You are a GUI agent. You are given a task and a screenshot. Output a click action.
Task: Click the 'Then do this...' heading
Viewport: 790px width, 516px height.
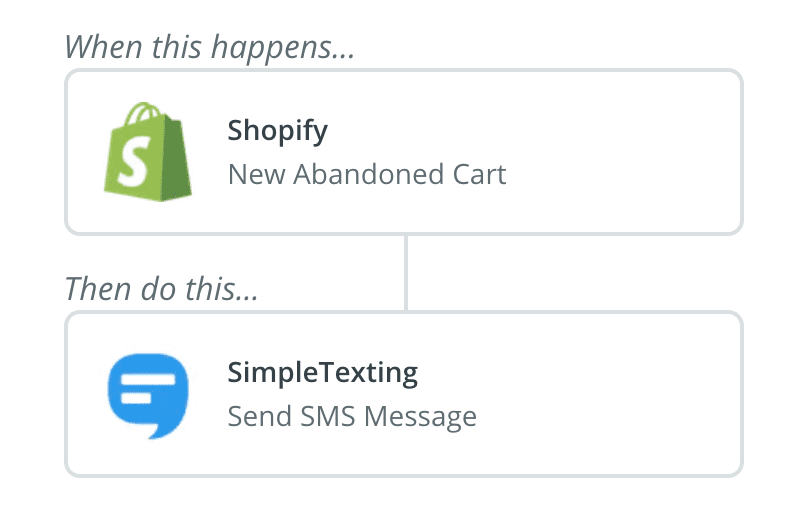(x=161, y=289)
